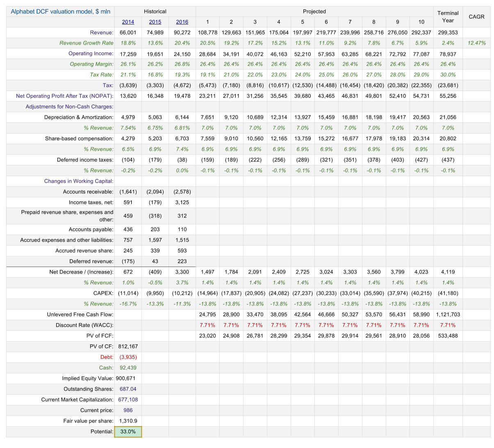Click the Projected column group header

[x=314, y=11]
